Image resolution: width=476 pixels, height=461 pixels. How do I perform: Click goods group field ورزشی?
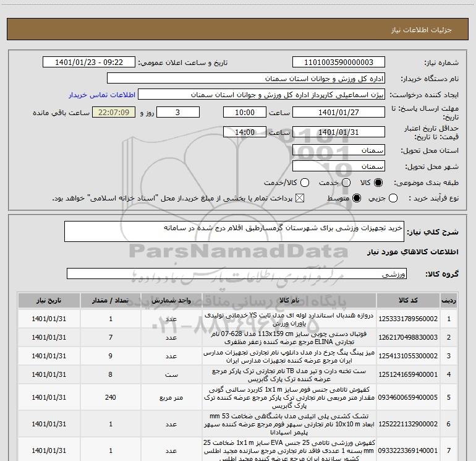tap(237, 274)
